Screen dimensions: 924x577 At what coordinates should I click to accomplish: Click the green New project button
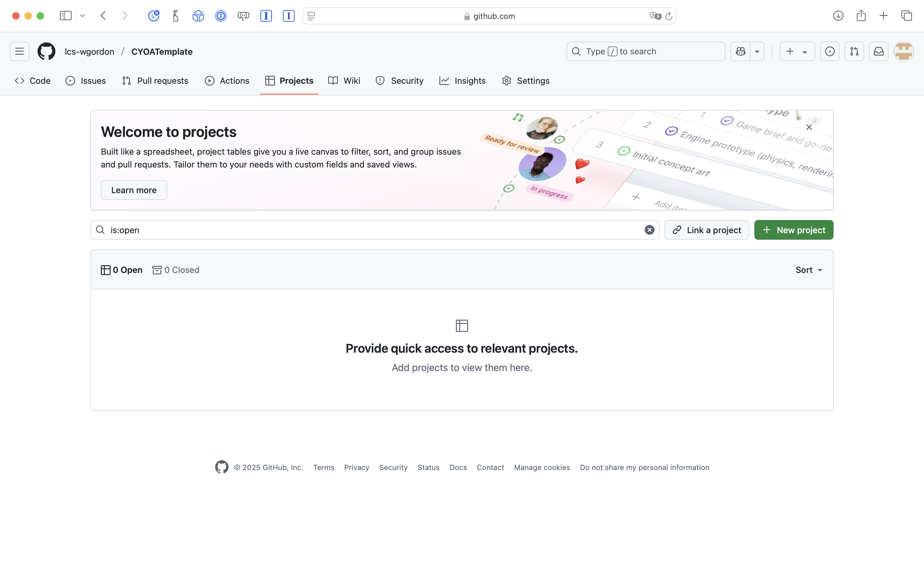[794, 230]
